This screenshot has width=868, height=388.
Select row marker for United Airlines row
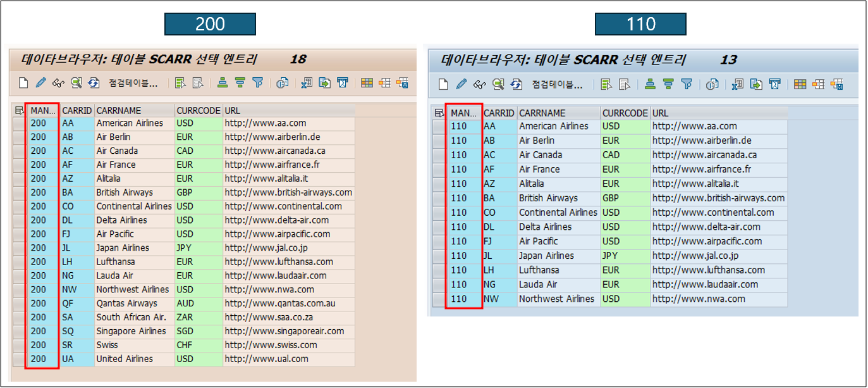[x=20, y=359]
